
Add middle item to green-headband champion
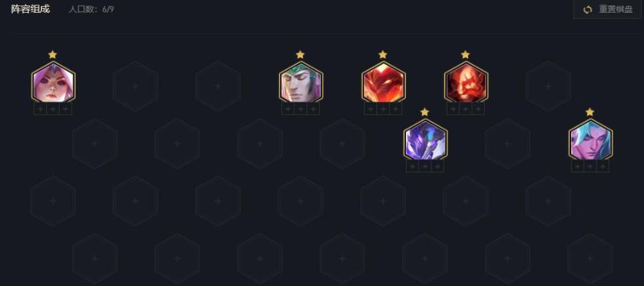(301, 109)
